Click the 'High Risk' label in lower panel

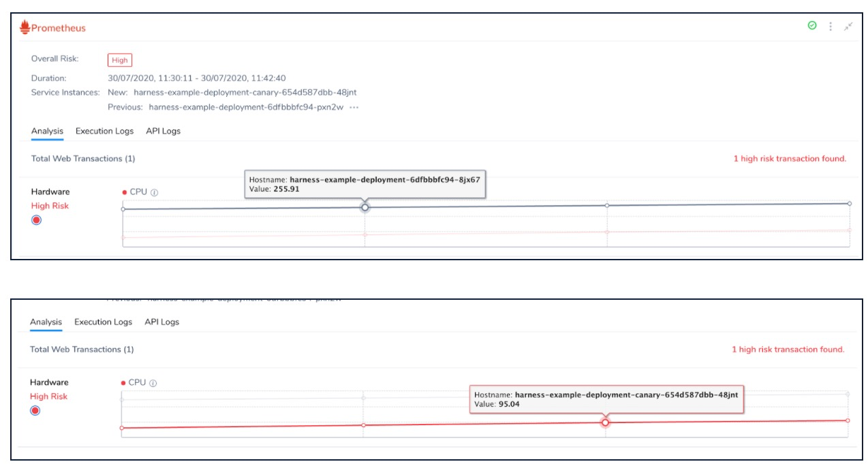coord(48,397)
